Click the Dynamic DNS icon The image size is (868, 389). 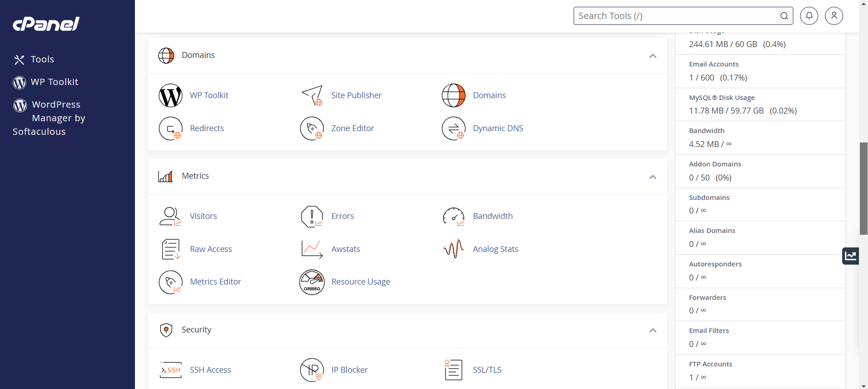pyautogui.click(x=454, y=128)
